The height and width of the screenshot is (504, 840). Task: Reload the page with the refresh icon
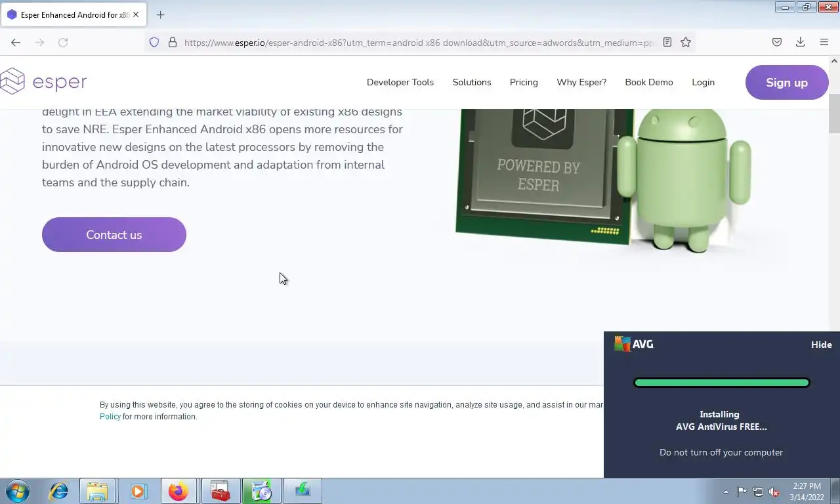63,42
